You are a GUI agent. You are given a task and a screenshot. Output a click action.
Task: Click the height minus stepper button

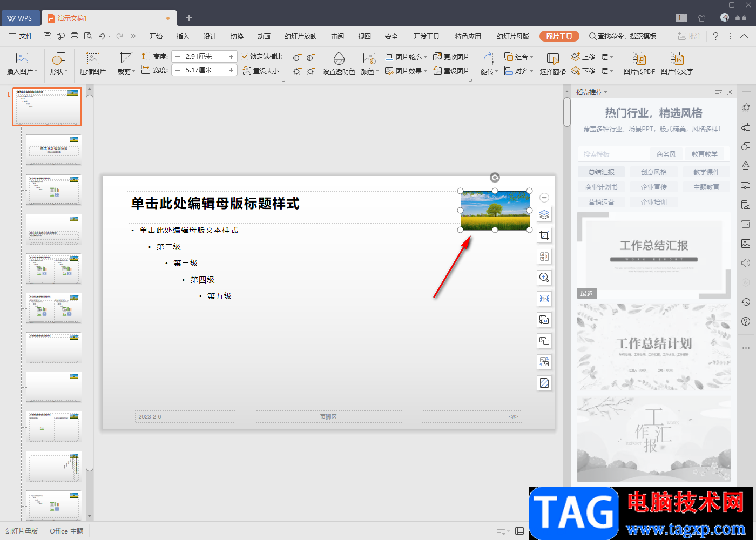coord(178,56)
